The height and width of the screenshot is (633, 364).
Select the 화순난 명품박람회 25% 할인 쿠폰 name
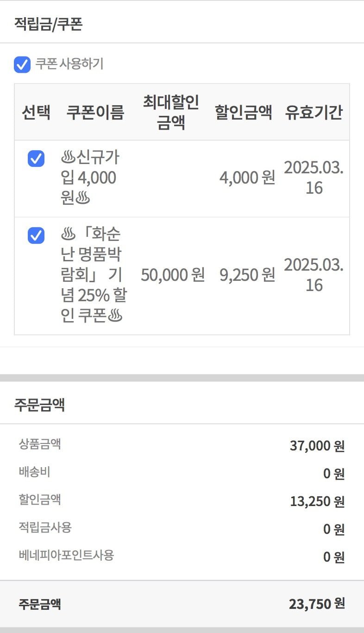tap(94, 275)
